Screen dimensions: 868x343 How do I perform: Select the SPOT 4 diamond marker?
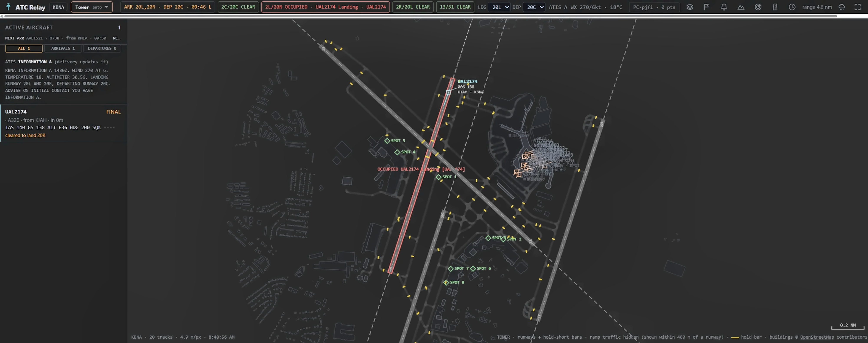point(397,152)
